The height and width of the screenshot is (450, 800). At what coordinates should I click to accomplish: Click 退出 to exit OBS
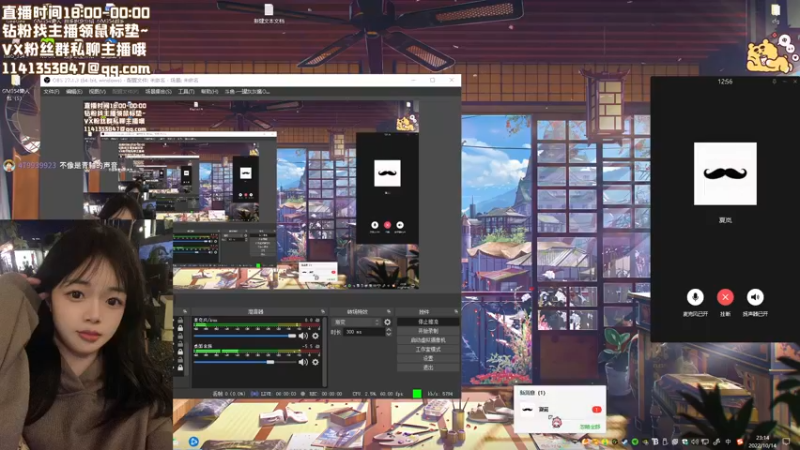tap(428, 367)
